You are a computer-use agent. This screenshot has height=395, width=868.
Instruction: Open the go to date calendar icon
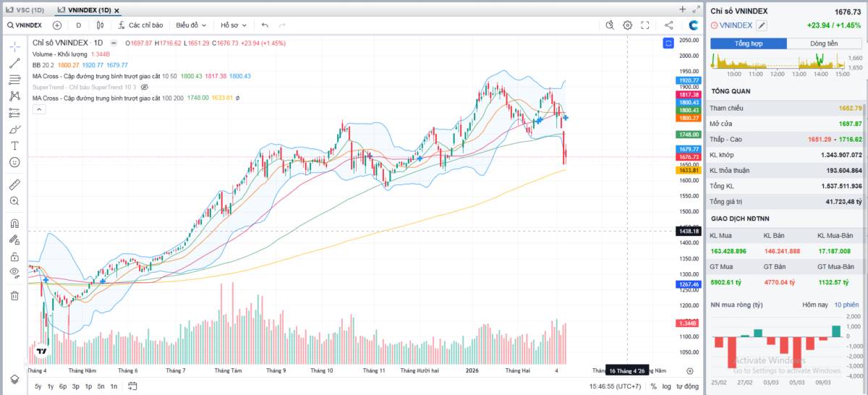coord(131,386)
